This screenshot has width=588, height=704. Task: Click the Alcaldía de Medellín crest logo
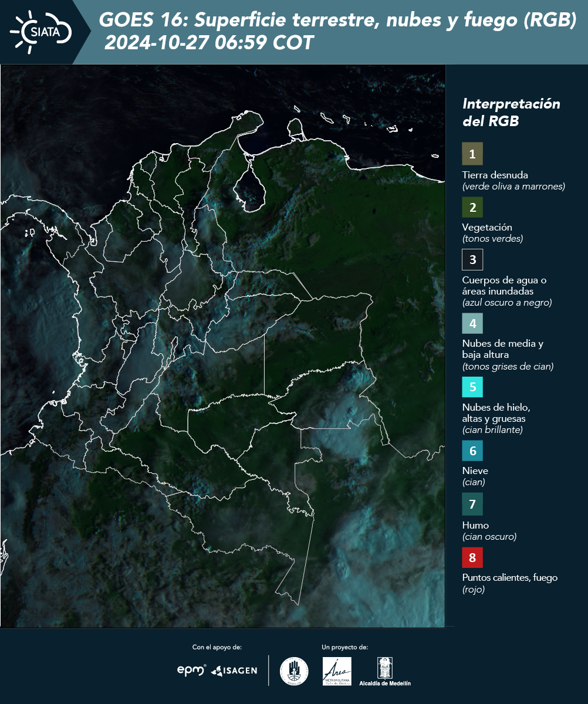(385, 671)
